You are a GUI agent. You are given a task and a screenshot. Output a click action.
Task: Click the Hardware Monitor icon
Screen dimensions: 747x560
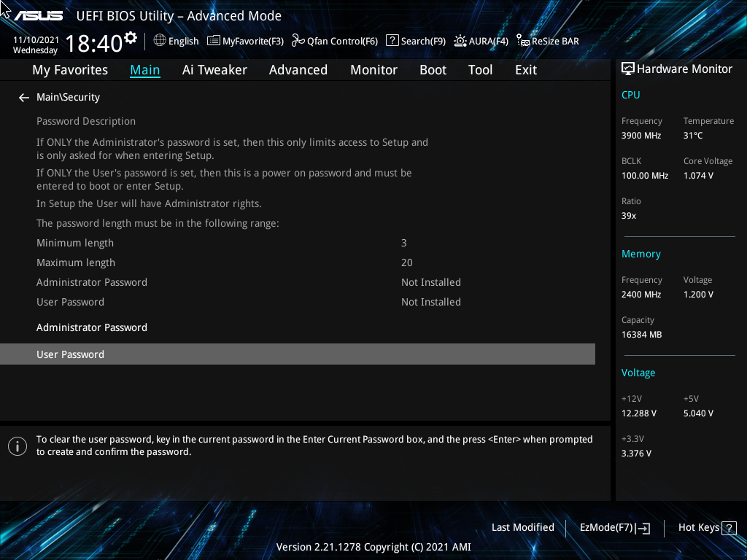tap(627, 69)
